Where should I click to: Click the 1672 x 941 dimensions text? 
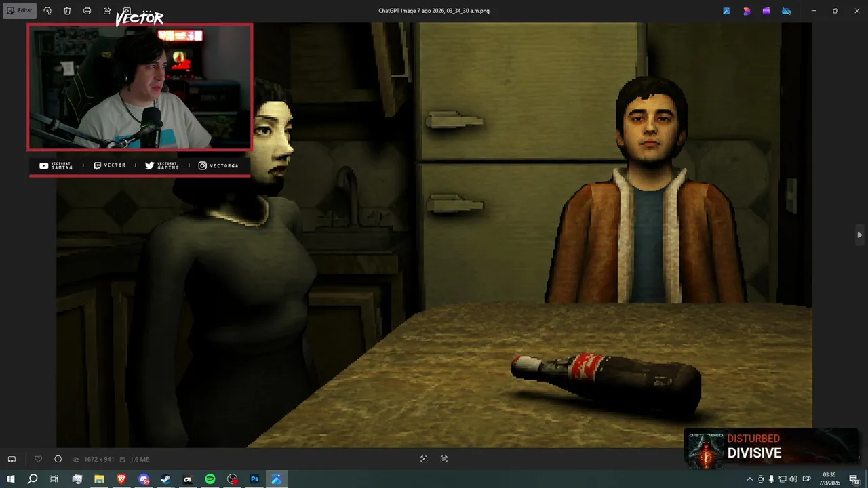[99, 460]
